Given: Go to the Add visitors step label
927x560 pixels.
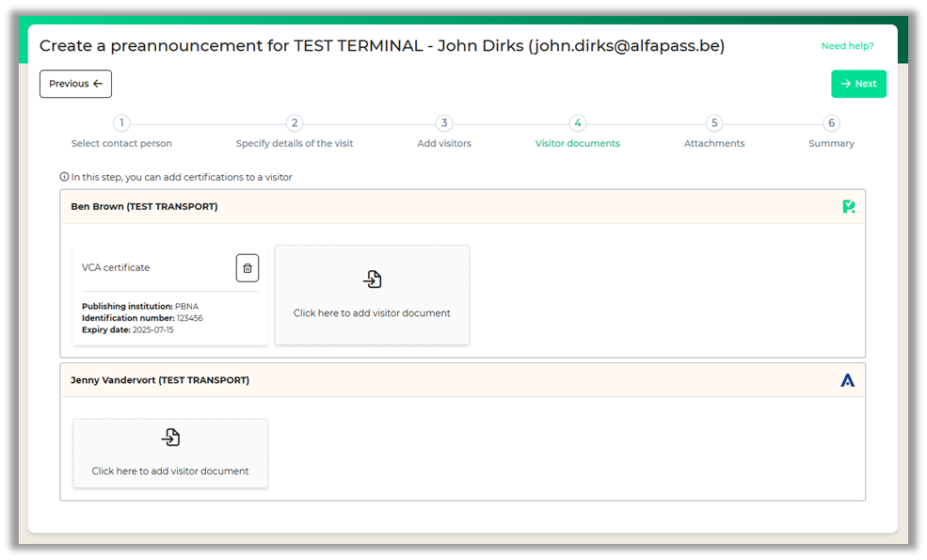Looking at the screenshot, I should [444, 144].
